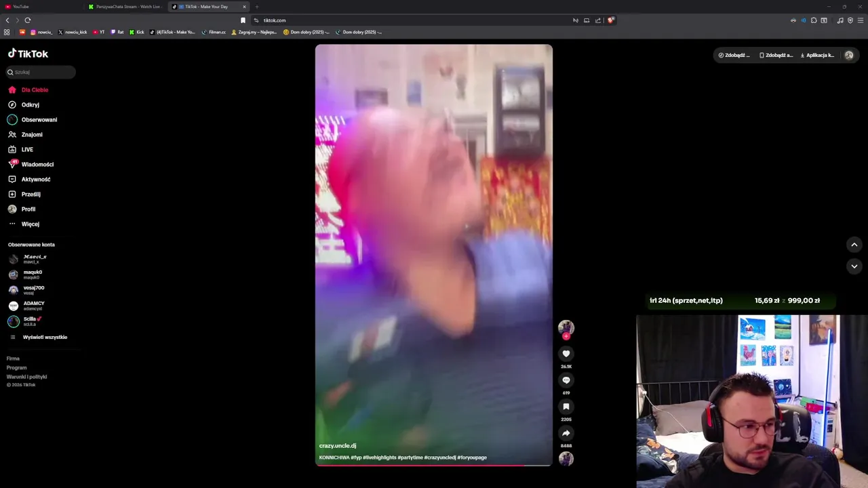Seek in the video progress bar
The width and height of the screenshot is (868, 488).
434,465
